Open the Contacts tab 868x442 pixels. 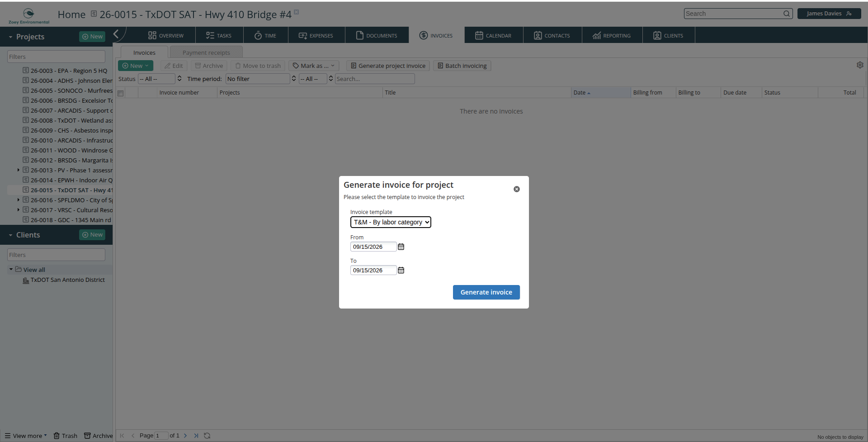click(552, 35)
